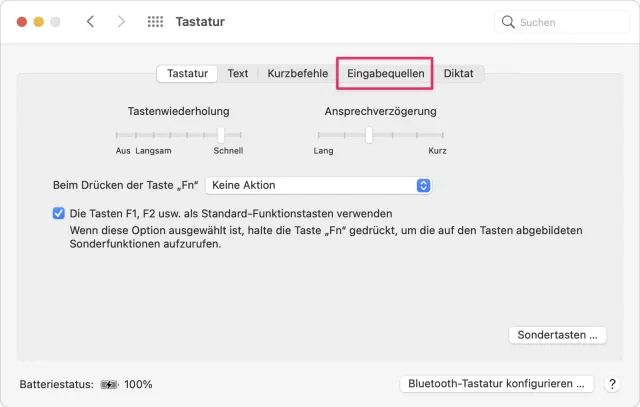Switch to the Diktat tab
The width and height of the screenshot is (640, 407).
click(459, 73)
